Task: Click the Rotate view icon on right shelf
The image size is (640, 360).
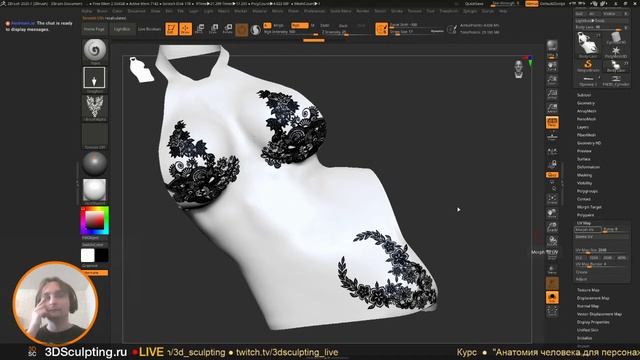Action: pos(552,241)
